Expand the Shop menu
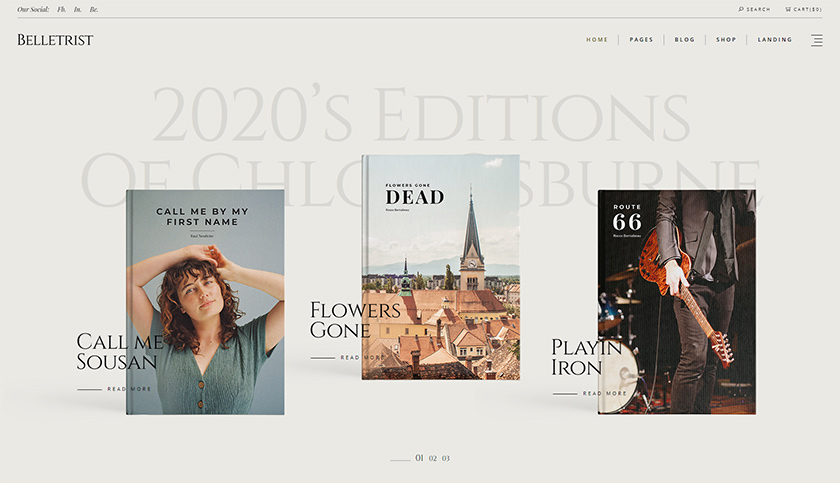 tap(726, 40)
